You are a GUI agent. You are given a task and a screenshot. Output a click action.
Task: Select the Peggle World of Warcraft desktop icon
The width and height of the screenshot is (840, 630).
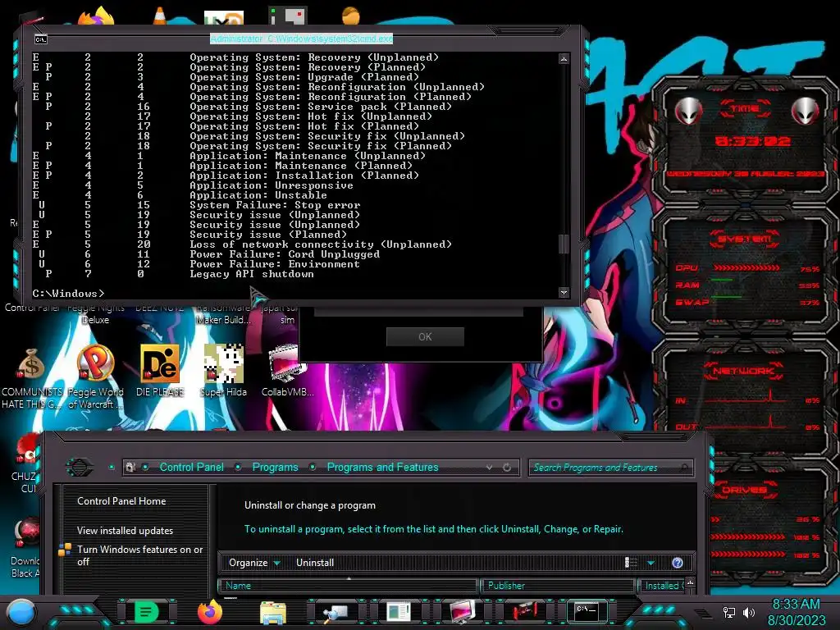(95, 375)
